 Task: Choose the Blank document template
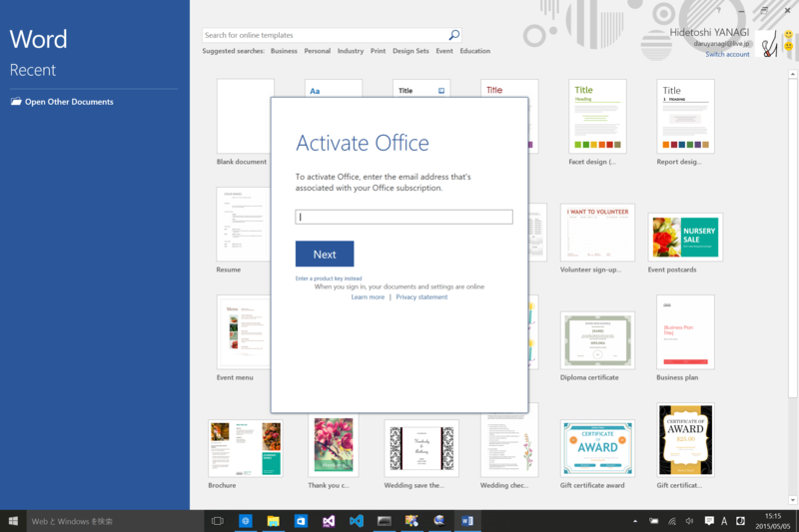tap(245, 116)
